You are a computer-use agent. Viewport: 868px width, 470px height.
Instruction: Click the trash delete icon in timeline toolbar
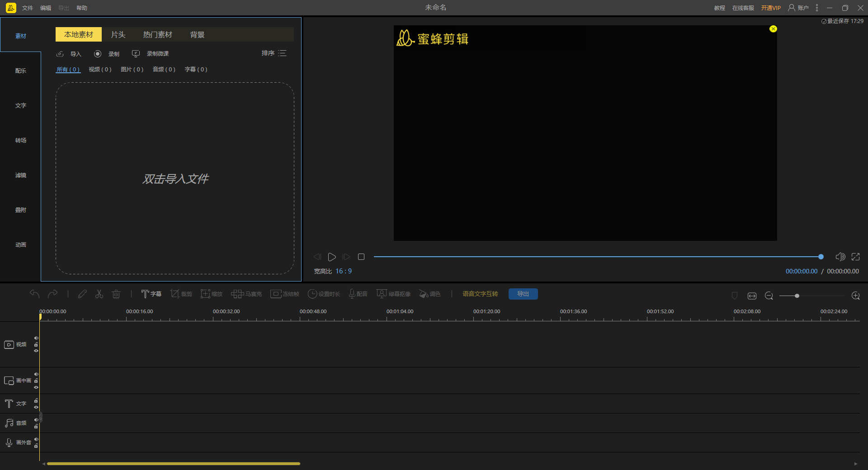click(x=116, y=294)
